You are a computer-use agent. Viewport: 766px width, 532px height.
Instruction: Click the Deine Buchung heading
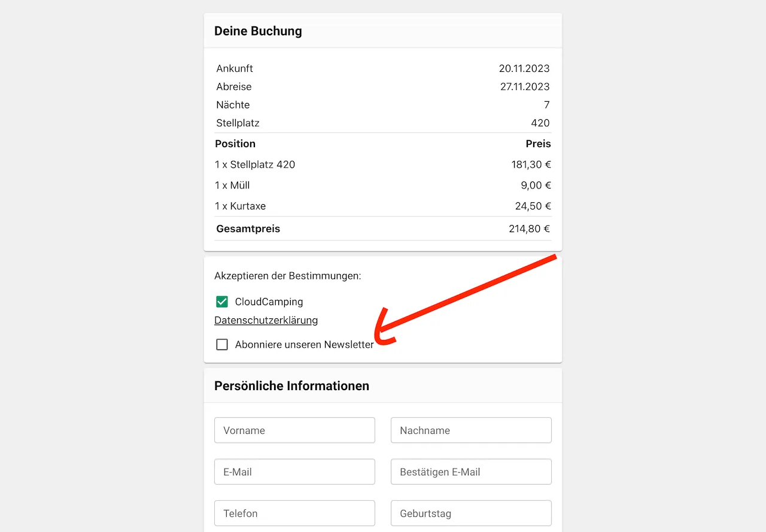[x=258, y=31]
